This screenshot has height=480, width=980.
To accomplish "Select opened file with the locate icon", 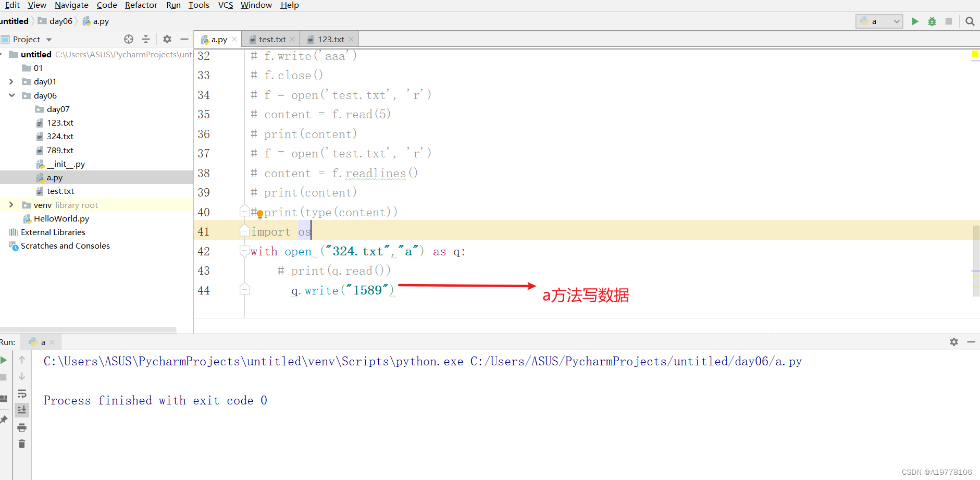I will [x=129, y=39].
